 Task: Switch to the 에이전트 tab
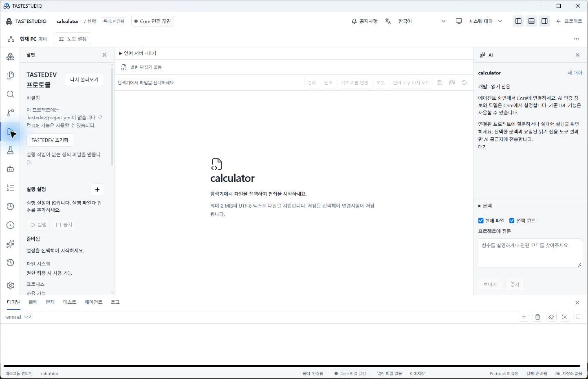93,302
